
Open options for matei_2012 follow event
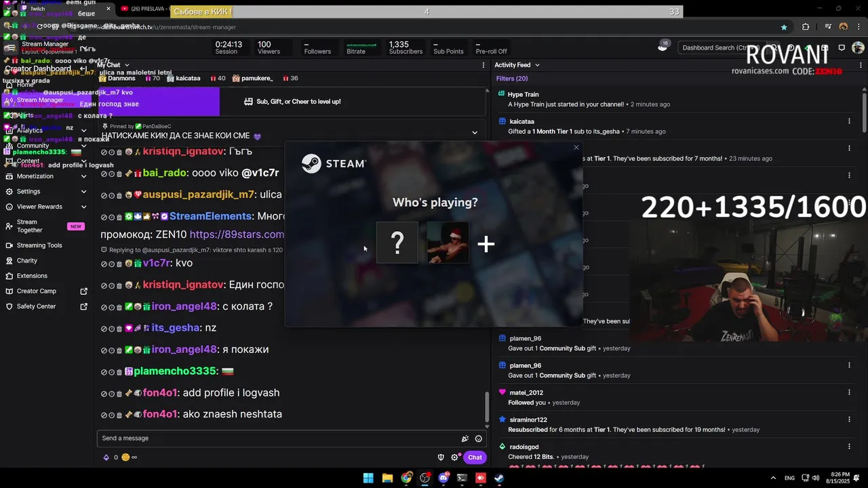point(849,392)
